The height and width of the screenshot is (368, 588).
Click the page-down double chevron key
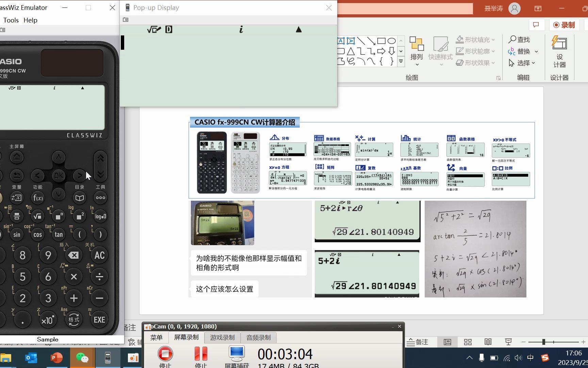(x=100, y=175)
